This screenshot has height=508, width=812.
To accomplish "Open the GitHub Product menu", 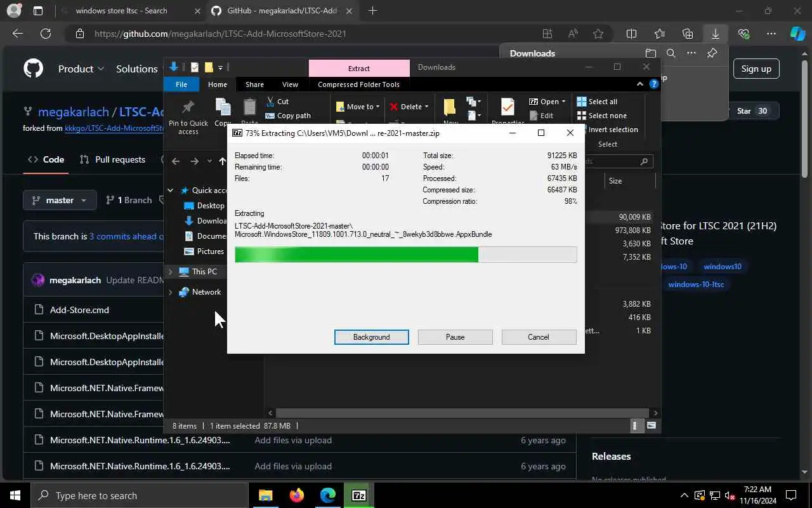I will pyautogui.click(x=81, y=69).
